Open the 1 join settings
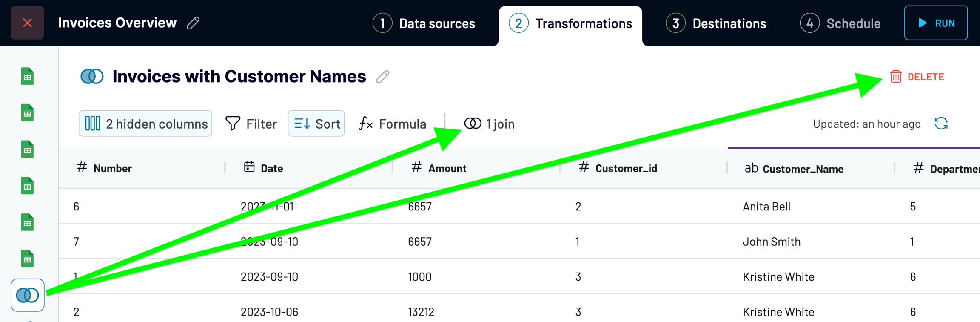 click(x=489, y=124)
